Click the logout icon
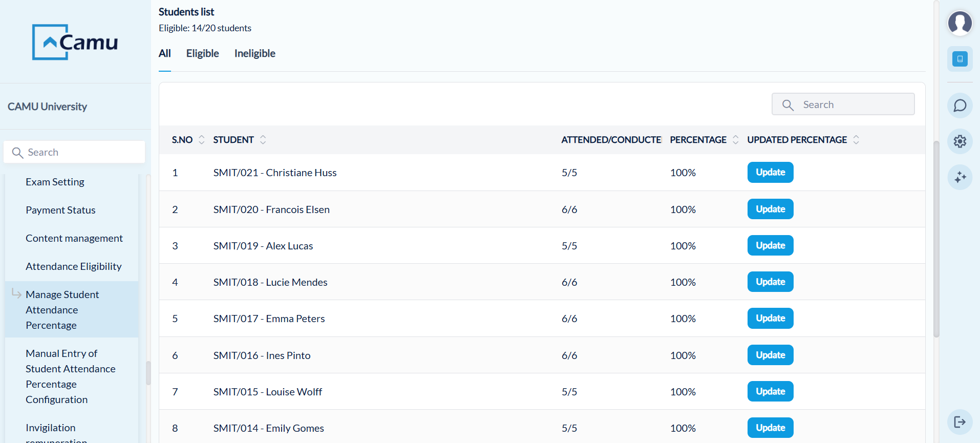Viewport: 980px width, 443px height. click(x=960, y=422)
